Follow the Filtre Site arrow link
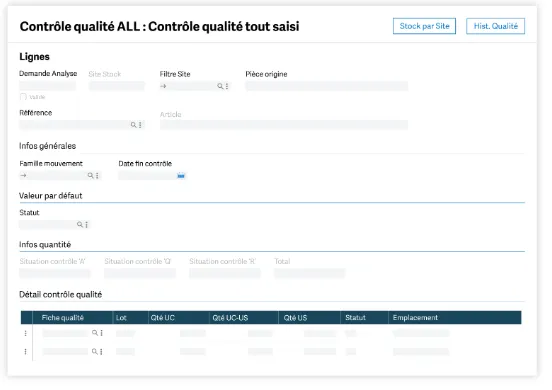Viewport: 552px width, 390px height. [163, 86]
